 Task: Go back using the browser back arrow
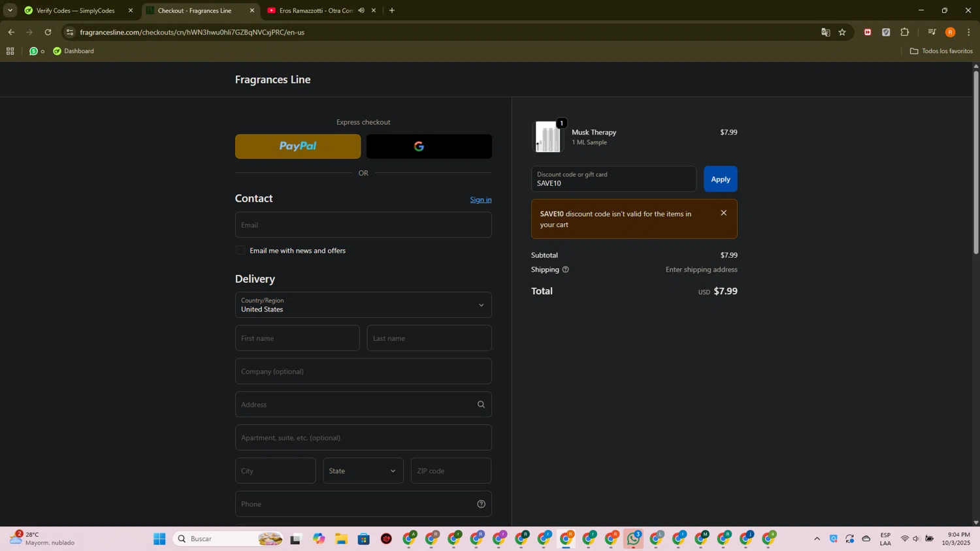tap(11, 32)
